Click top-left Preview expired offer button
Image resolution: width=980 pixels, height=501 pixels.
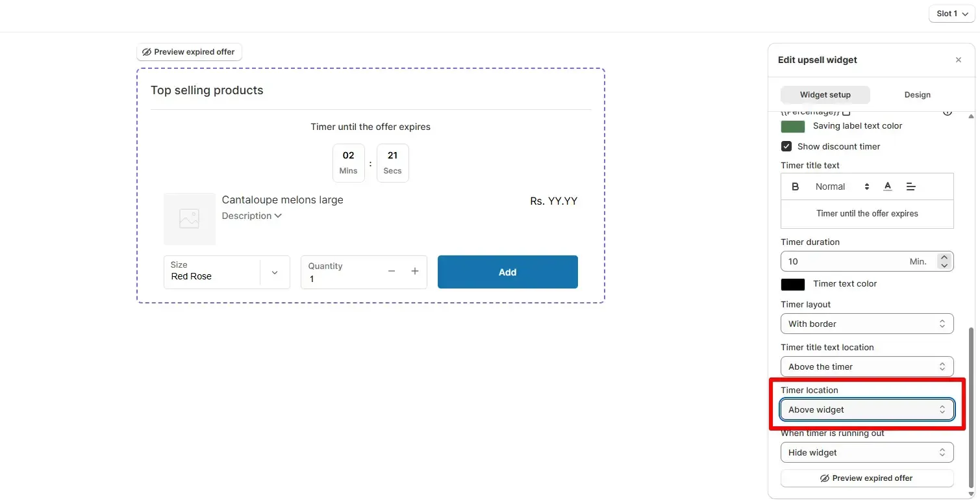click(x=189, y=52)
